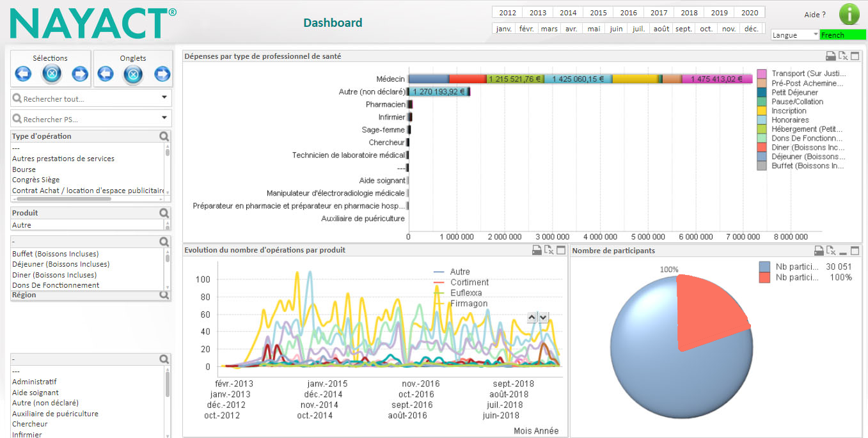The width and height of the screenshot is (868, 438).
Task: Select Bourse in Type d'opération
Action: 24,169
